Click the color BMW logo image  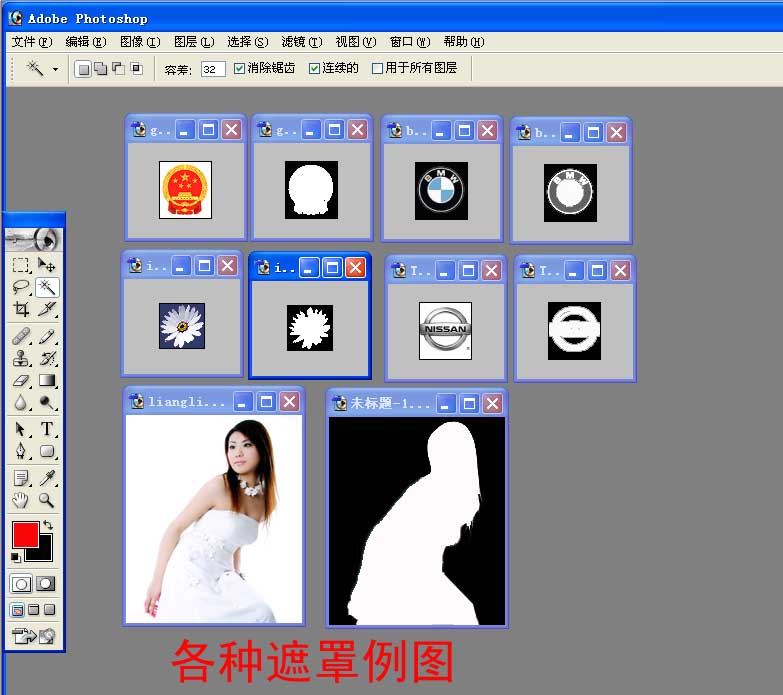coord(441,191)
